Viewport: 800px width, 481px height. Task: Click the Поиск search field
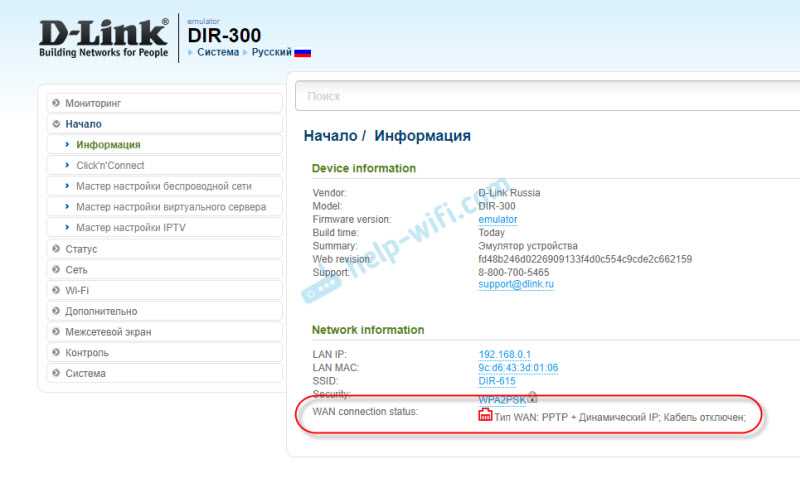[547, 95]
